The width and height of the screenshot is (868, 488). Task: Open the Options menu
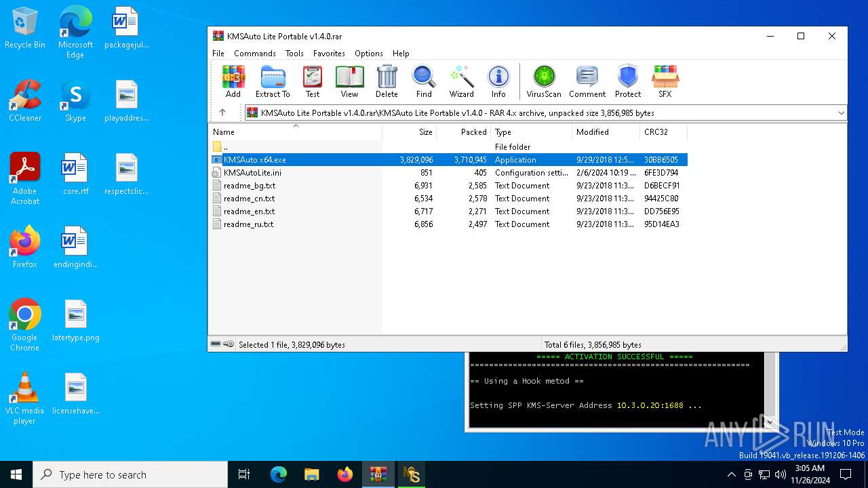point(369,54)
